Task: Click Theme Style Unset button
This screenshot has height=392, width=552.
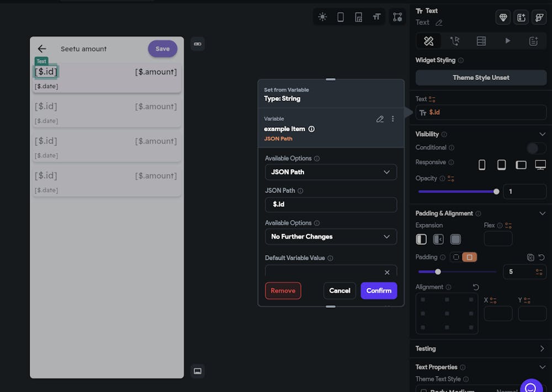Action: click(481, 78)
